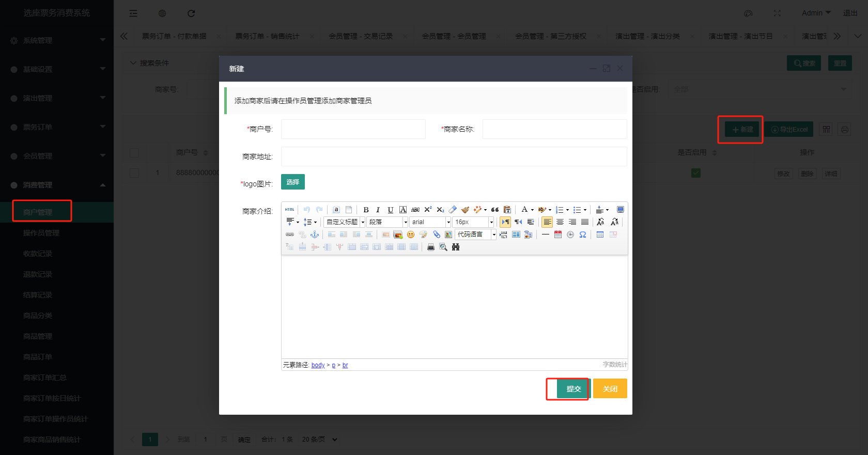Insert an emoticon from the editor toolbar

411,234
